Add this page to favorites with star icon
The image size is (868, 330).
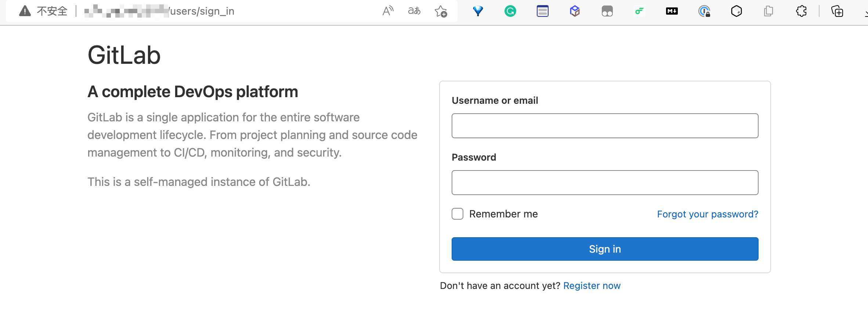point(441,11)
